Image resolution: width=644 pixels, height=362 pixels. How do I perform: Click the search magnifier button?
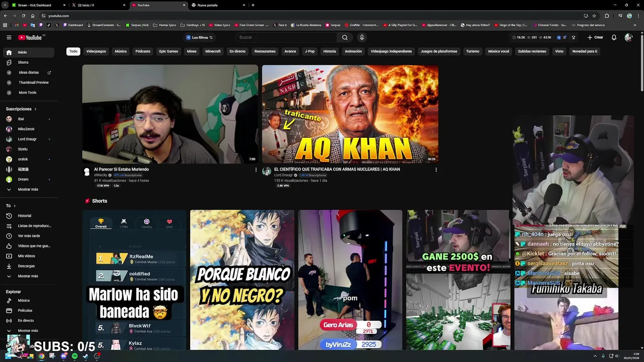point(345,37)
